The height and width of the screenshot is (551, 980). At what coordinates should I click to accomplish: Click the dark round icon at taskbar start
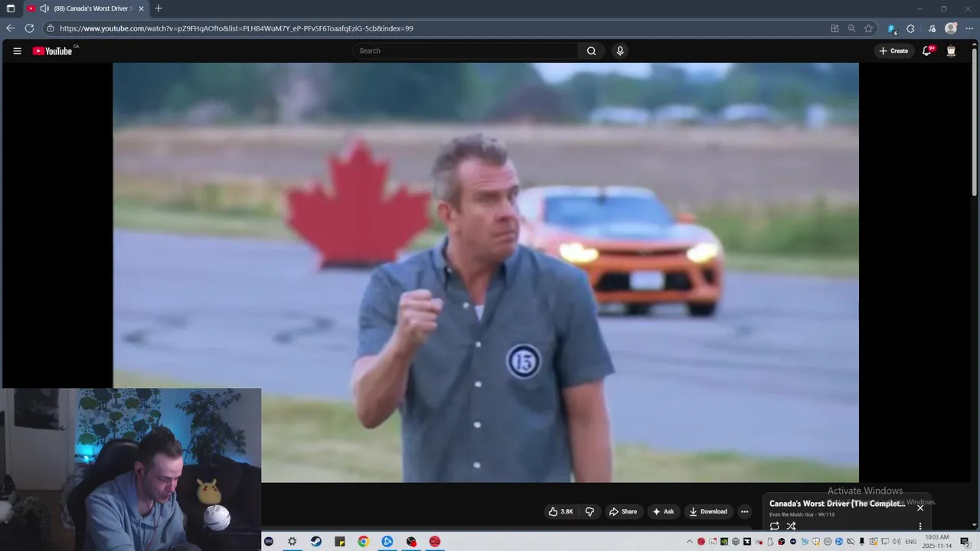tap(269, 541)
